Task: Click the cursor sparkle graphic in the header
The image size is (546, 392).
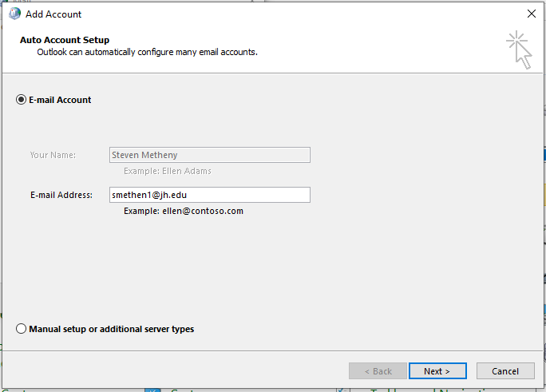Action: click(x=519, y=49)
